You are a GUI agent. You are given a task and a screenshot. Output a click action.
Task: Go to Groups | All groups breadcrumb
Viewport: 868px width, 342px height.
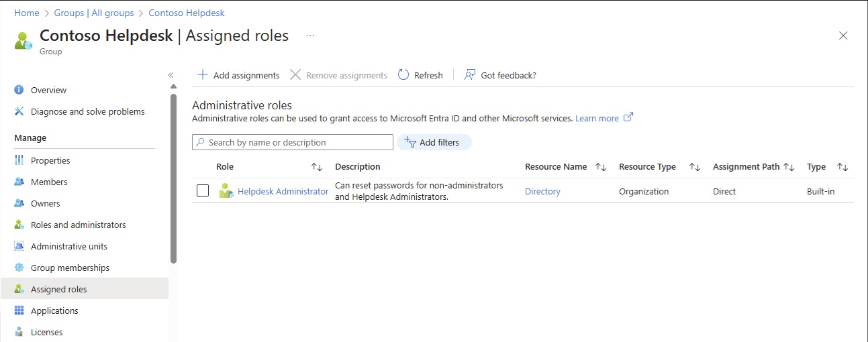pos(93,13)
